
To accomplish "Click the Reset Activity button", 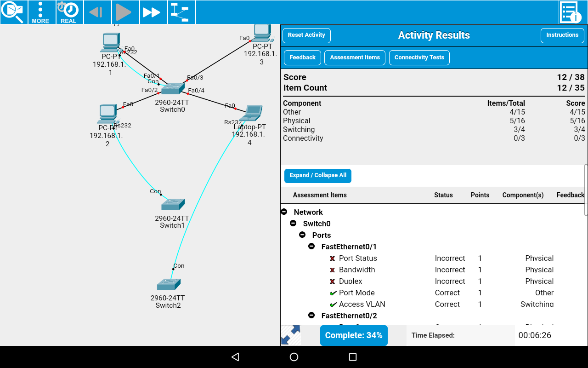I will click(x=306, y=35).
